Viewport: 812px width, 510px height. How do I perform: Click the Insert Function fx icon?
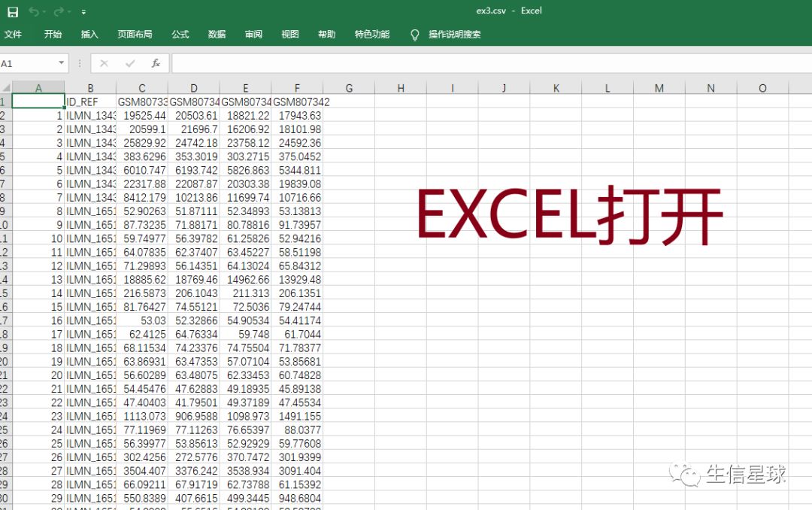pos(156,63)
